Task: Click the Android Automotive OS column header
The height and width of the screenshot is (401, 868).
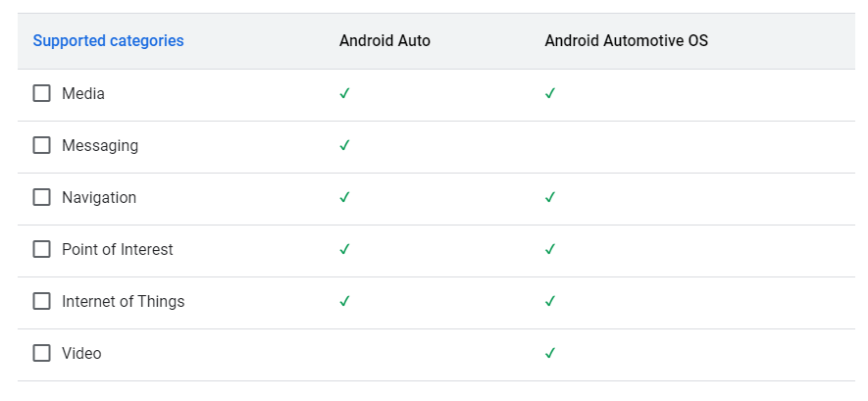Action: [626, 41]
